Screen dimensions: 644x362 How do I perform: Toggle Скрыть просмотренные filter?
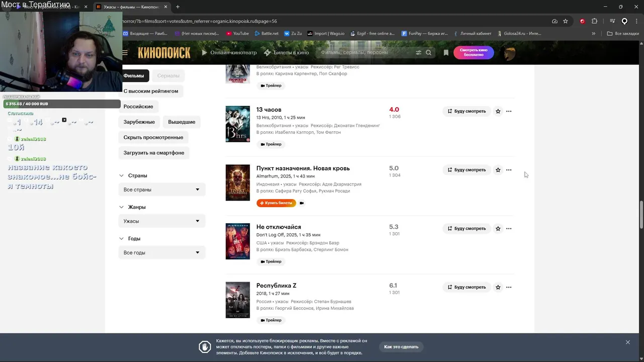153,137
